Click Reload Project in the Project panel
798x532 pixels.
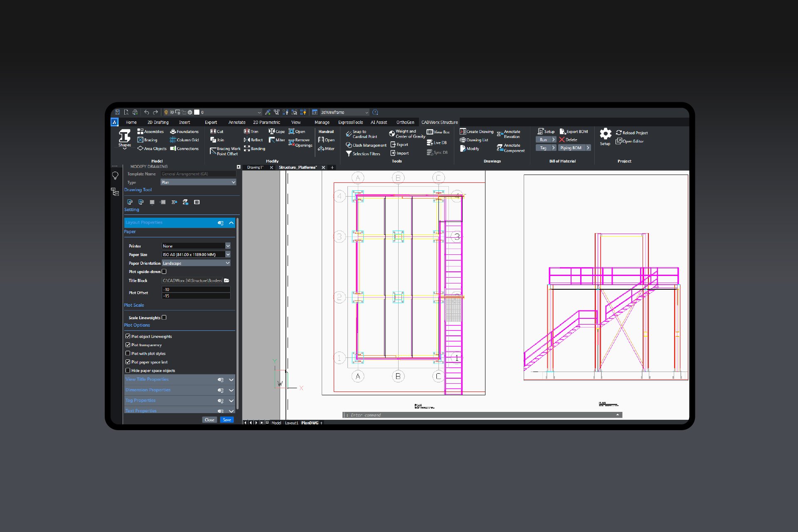coord(632,132)
